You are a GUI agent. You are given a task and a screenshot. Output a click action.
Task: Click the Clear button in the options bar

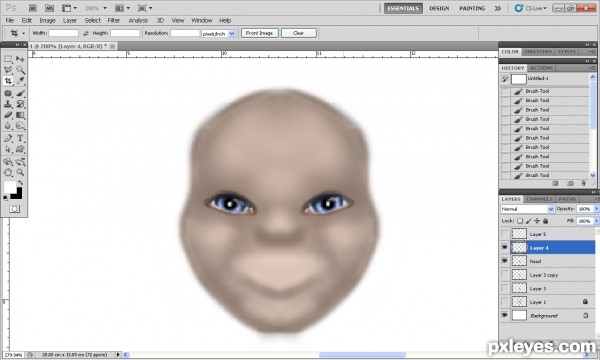pyautogui.click(x=298, y=33)
